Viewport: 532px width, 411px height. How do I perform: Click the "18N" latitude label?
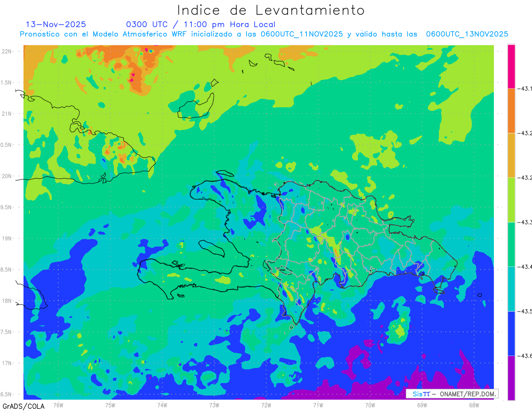tap(7, 301)
